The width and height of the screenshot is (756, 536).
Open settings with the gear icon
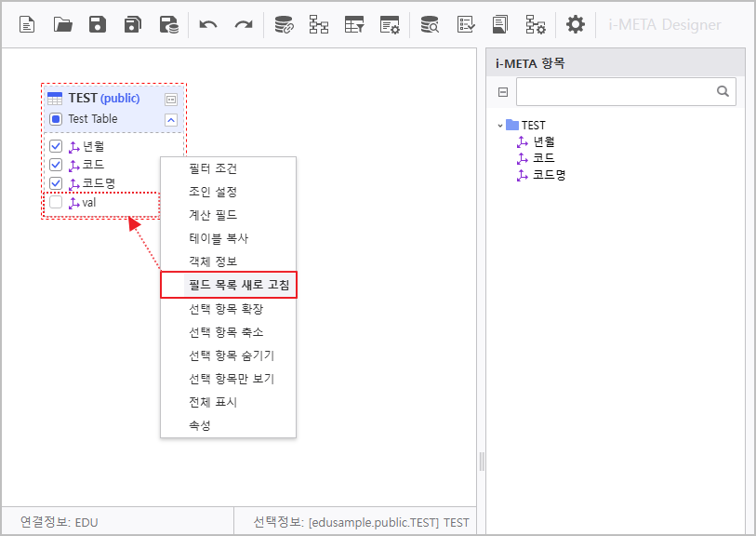click(576, 24)
